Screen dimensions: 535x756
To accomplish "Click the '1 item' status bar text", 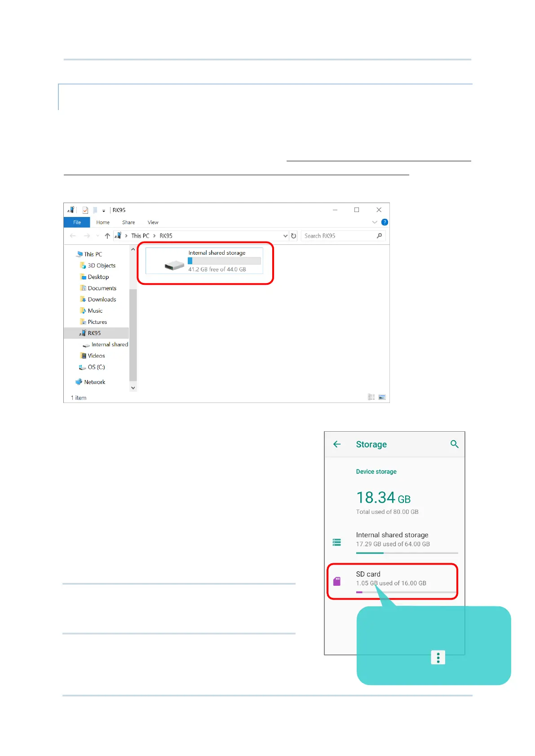I will (x=79, y=398).
